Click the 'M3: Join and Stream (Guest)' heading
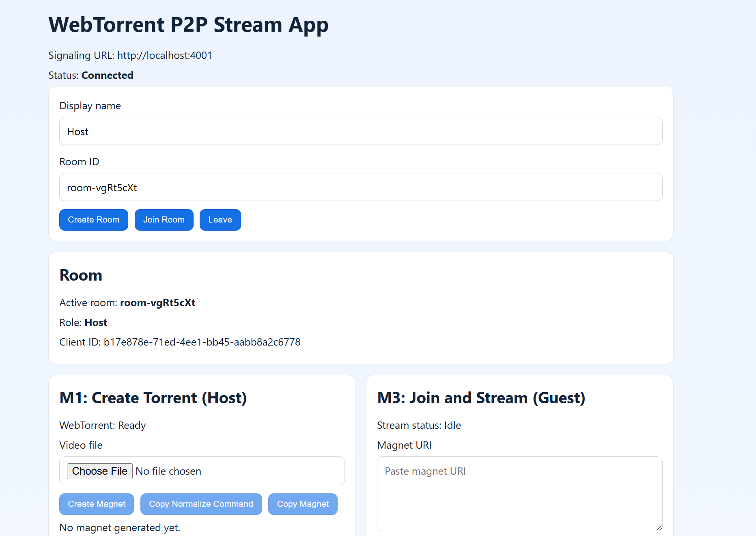 click(481, 398)
